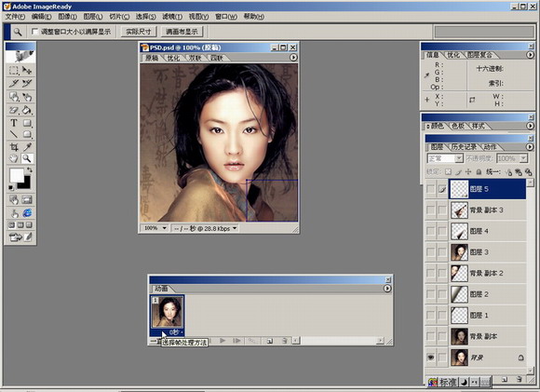The image size is (540, 392).
Task: Select the Crop tool
Action: tap(14, 147)
